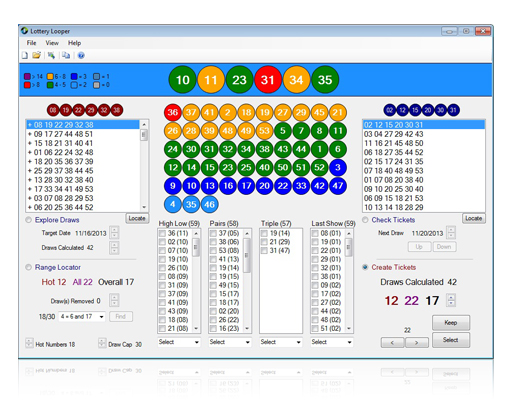The width and height of the screenshot is (511, 400).
Task: Click the Keep button
Action: point(451,323)
